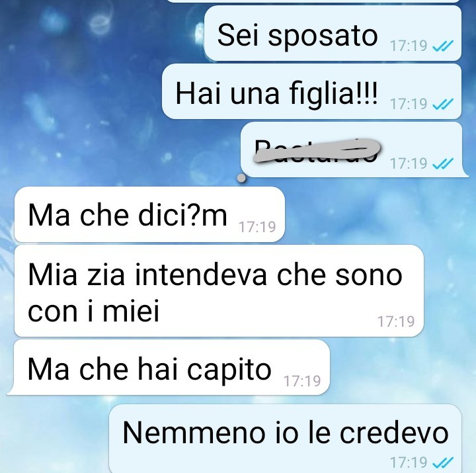Select the "Ma che hai capito" message
476x473 pixels.
[169, 367]
